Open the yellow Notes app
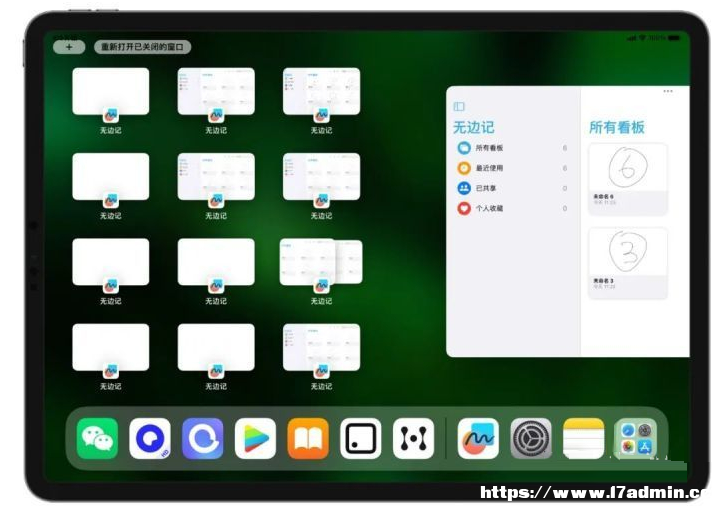This screenshot has height=506, width=716. pos(584,438)
